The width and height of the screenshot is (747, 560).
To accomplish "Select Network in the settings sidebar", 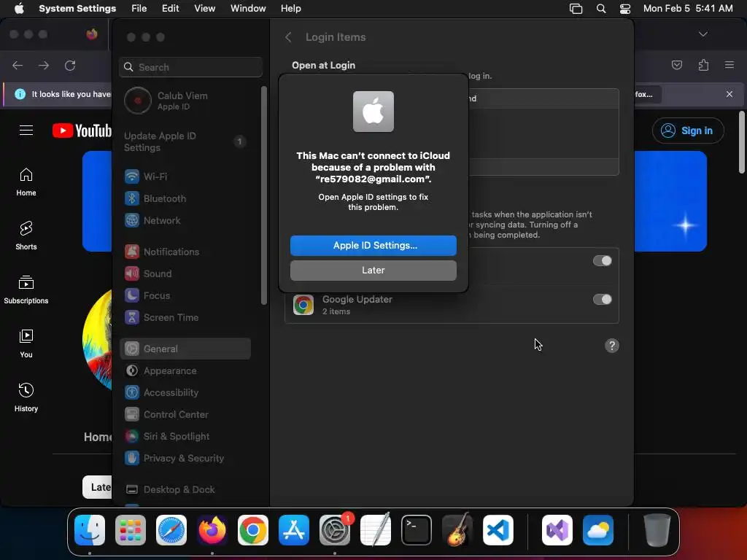I will coord(186,220).
